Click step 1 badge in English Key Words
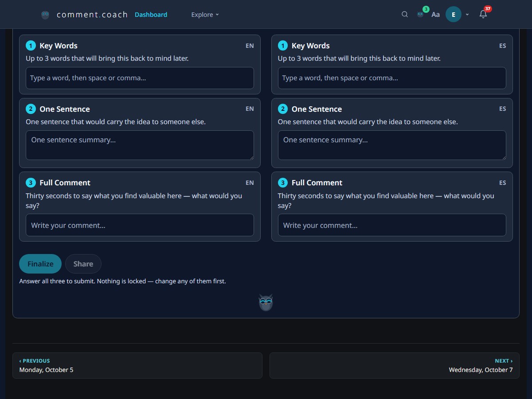 (31, 46)
